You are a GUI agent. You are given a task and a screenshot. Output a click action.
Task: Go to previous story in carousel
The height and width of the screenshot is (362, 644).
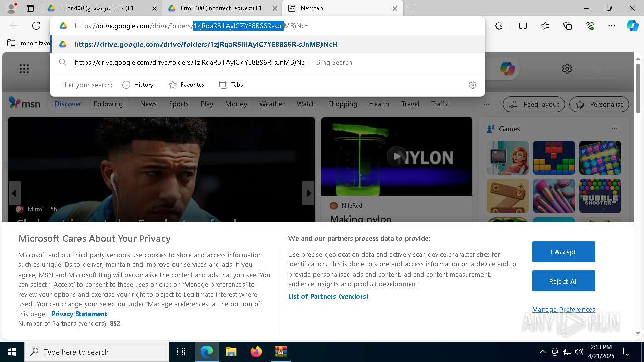14,193
